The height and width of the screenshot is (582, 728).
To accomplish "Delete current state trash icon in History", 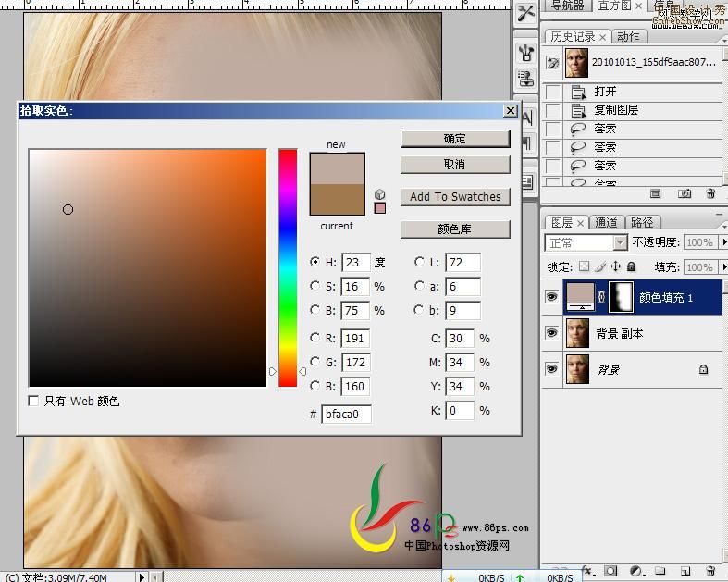I will (x=710, y=193).
